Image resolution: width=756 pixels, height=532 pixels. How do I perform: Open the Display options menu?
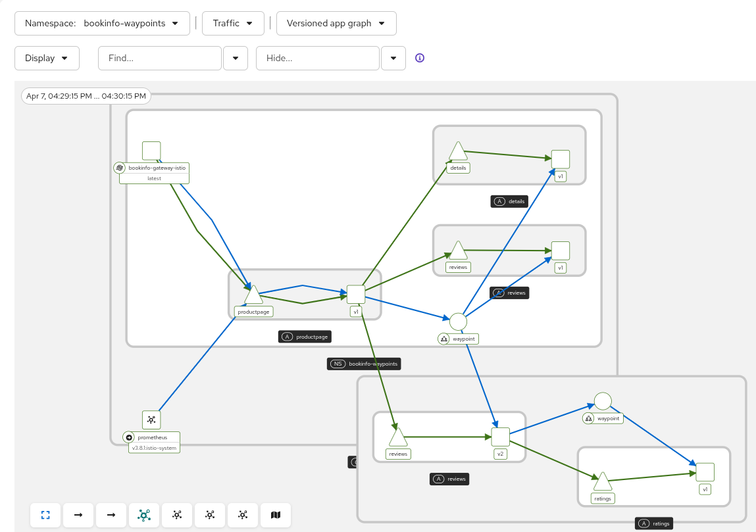coord(47,58)
